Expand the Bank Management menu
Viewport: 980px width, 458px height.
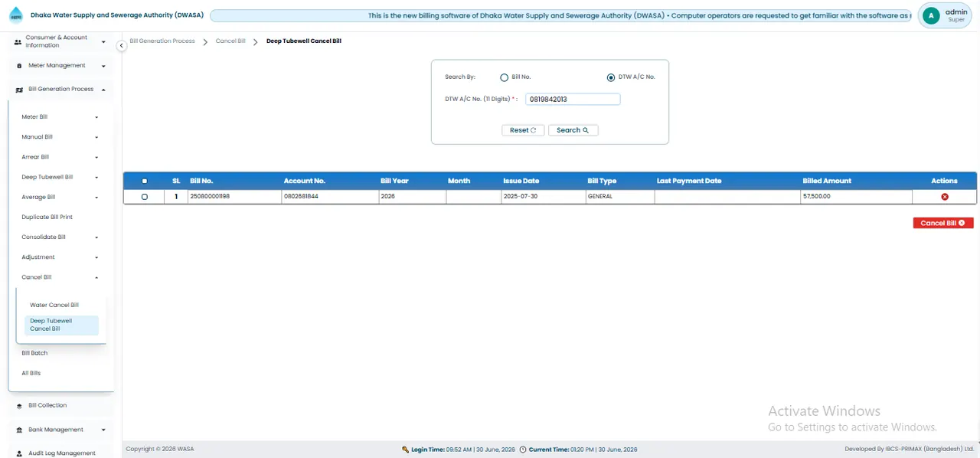pos(103,430)
